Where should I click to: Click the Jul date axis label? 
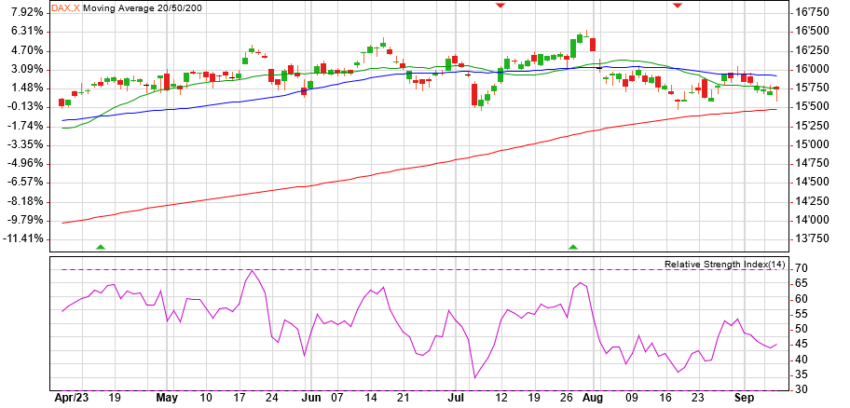[x=454, y=398]
